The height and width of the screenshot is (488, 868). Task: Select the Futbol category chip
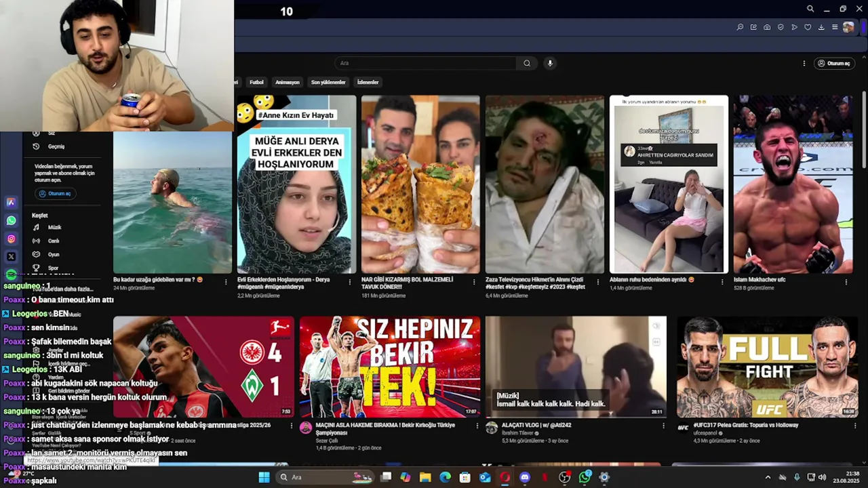click(256, 82)
